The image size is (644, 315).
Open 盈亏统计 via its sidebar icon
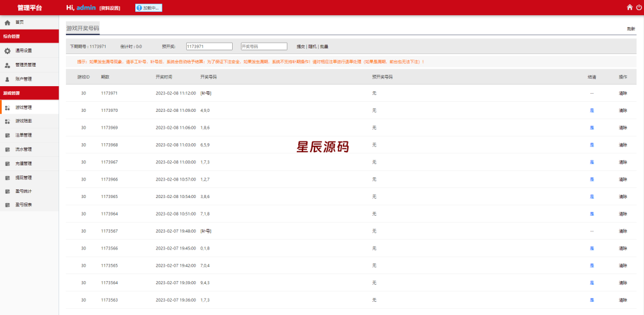tap(7, 192)
